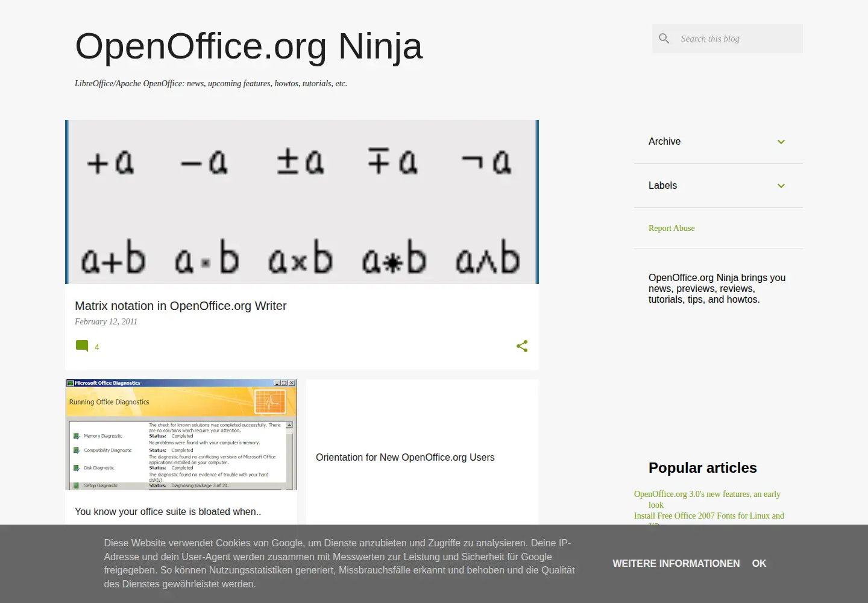Open the Labels sidebar heading

pos(662,185)
